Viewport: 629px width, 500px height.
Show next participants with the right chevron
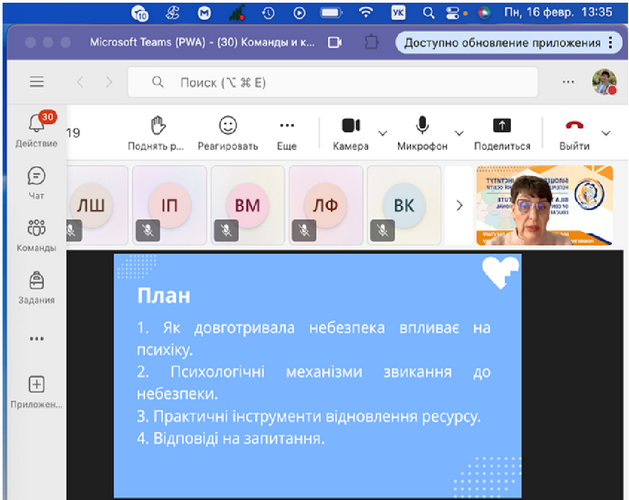tap(459, 205)
